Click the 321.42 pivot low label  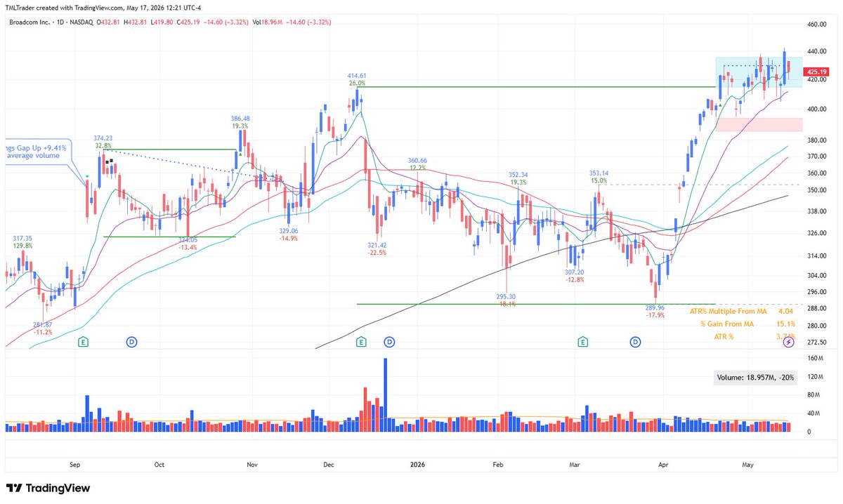377,245
